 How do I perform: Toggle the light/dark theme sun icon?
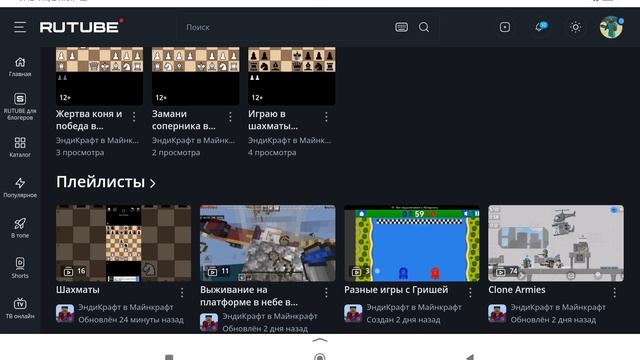pos(576,27)
